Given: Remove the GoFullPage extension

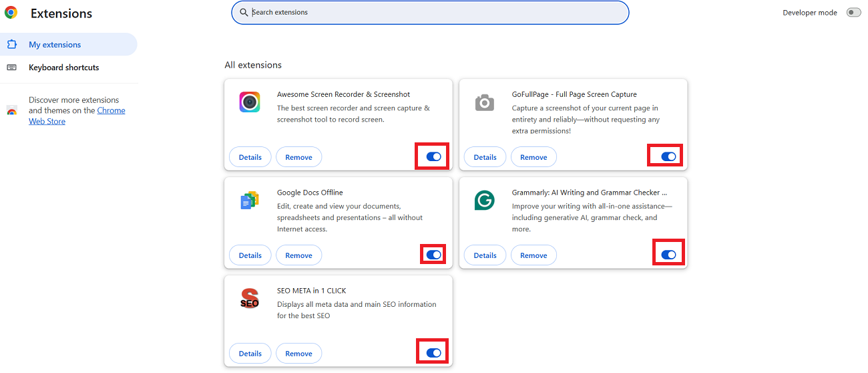Looking at the screenshot, I should tap(533, 157).
